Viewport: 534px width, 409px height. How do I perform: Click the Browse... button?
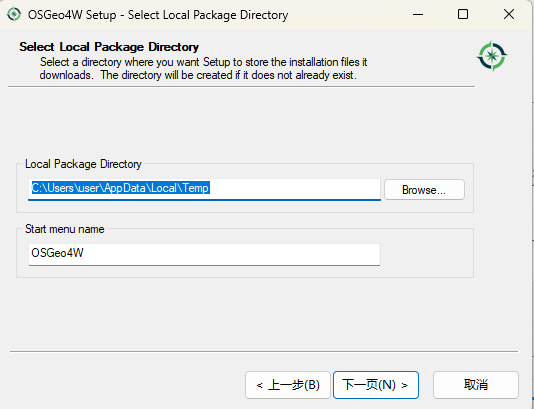click(424, 190)
